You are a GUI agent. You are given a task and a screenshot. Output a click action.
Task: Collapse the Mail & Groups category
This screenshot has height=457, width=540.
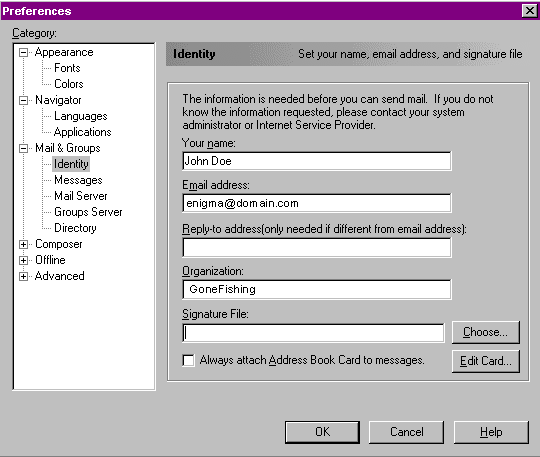[23, 148]
